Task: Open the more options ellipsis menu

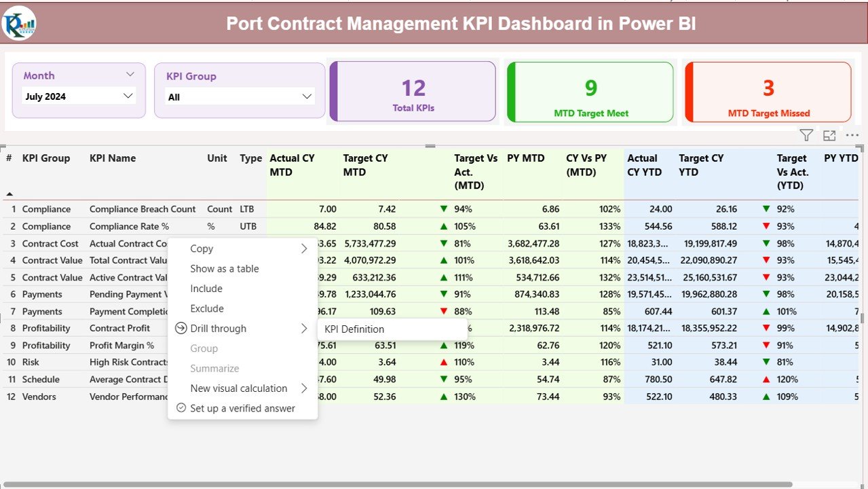Action: tap(852, 135)
